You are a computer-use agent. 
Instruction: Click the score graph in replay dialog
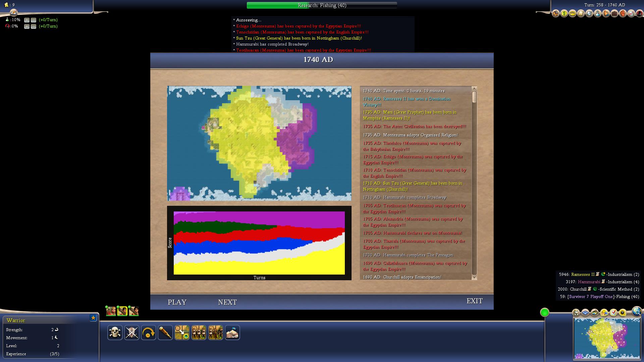point(259,243)
